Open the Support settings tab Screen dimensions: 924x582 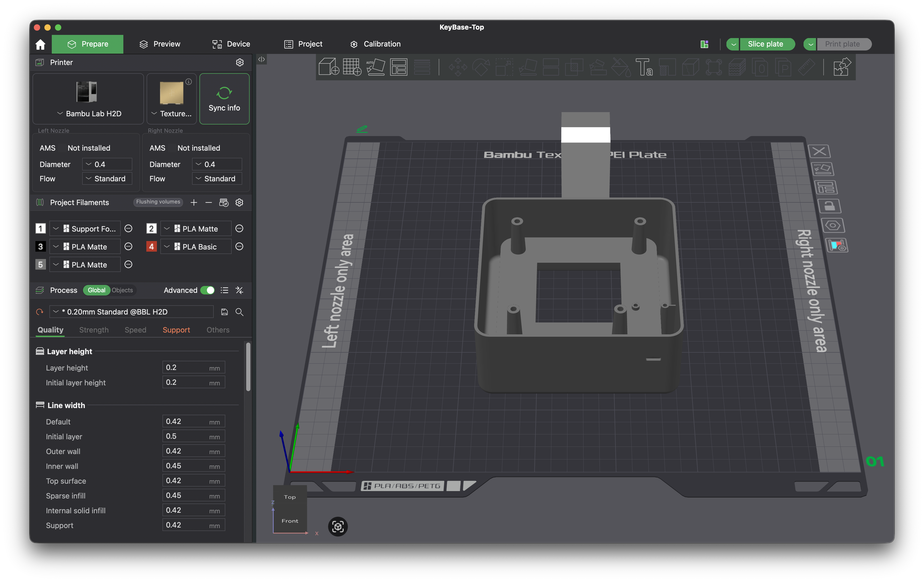(x=176, y=330)
